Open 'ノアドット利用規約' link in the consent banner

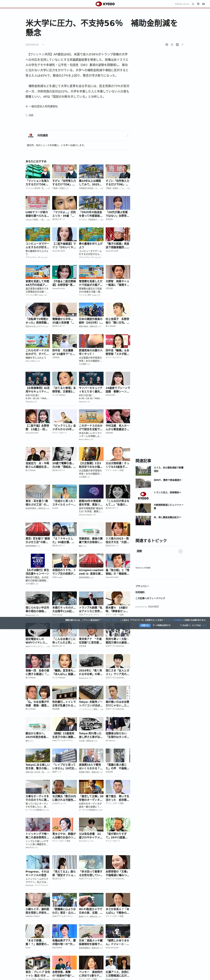pyautogui.click(x=173, y=620)
